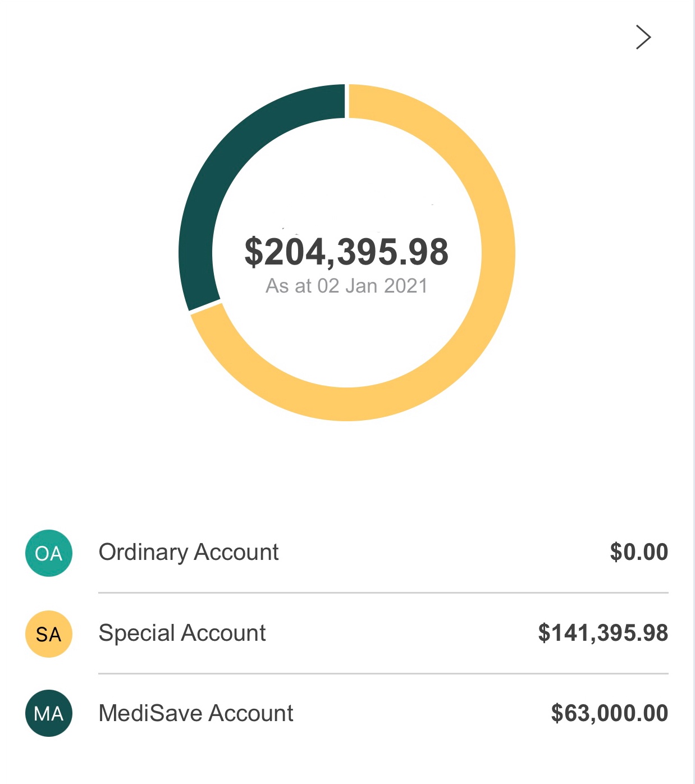Click the thin vertical line at right edge
The image size is (695, 784).
[x=694, y=392]
